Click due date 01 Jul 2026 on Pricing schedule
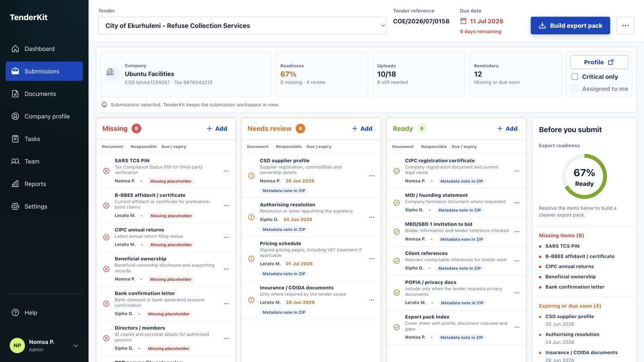This screenshot has width=644, height=362. tap(299, 264)
